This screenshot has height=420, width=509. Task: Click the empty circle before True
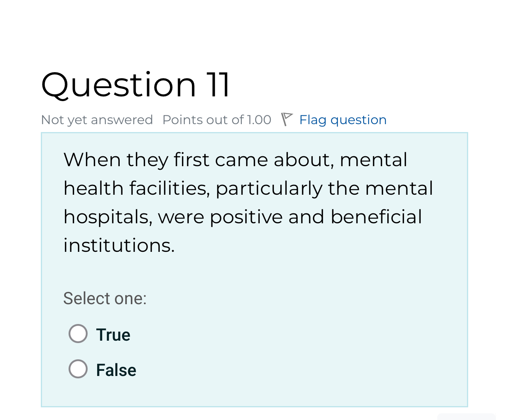[x=78, y=334]
